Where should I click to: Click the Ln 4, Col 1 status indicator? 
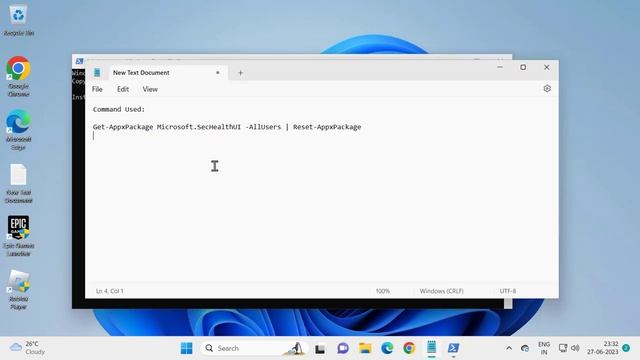[110, 291]
